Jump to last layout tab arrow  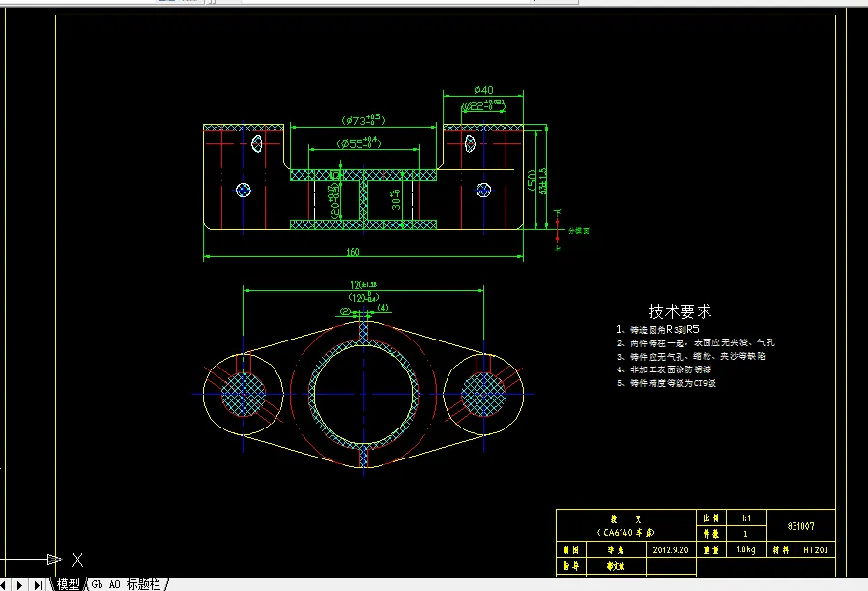[x=38, y=584]
